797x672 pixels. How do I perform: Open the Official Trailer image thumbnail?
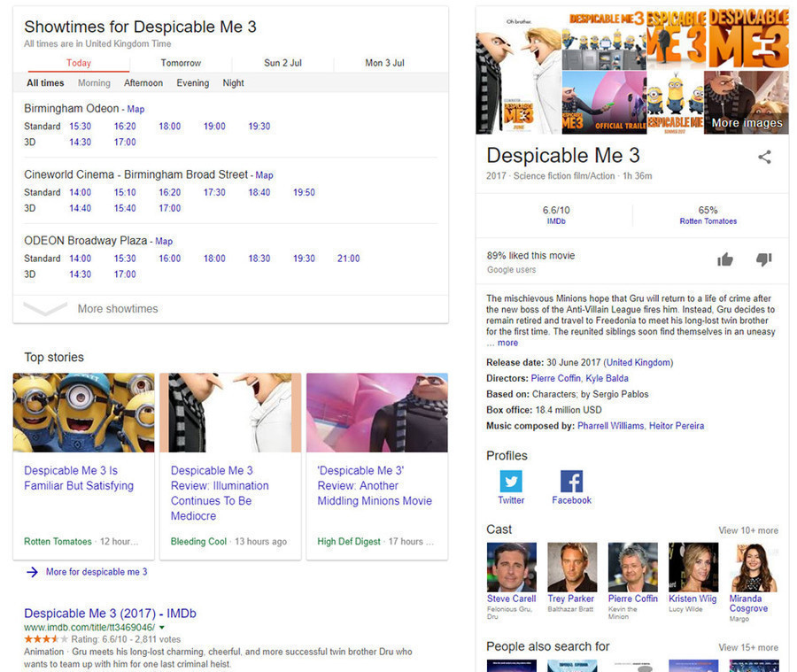[604, 102]
